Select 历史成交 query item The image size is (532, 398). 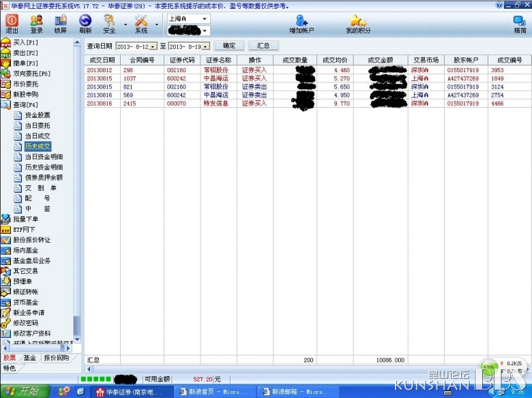pos(38,147)
